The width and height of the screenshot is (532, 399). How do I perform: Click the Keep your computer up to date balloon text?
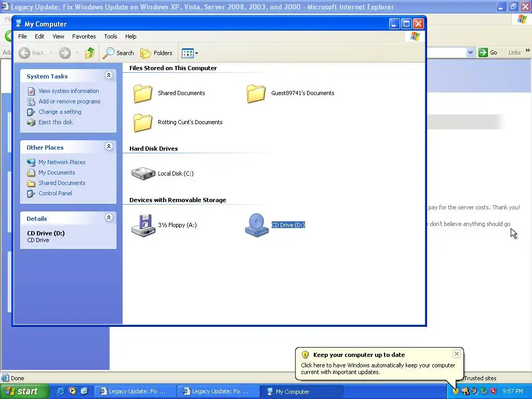tap(359, 355)
